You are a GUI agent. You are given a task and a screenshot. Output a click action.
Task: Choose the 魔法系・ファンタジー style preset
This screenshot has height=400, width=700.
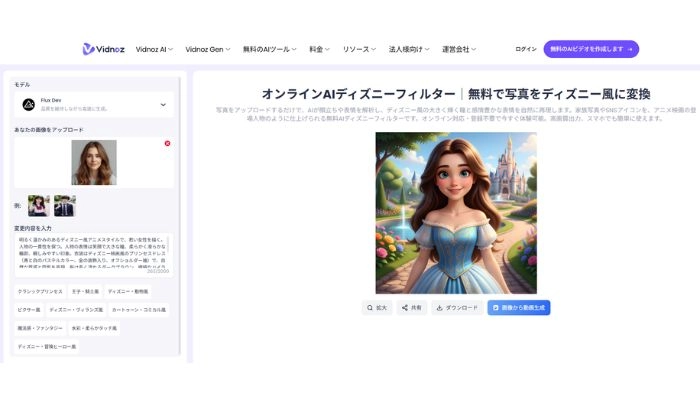coord(40,328)
